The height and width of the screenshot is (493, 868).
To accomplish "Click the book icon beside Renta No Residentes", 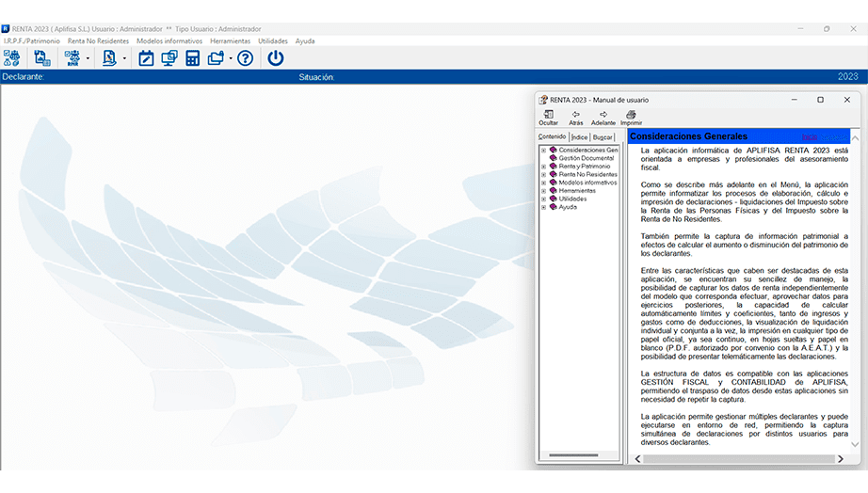I will 553,174.
